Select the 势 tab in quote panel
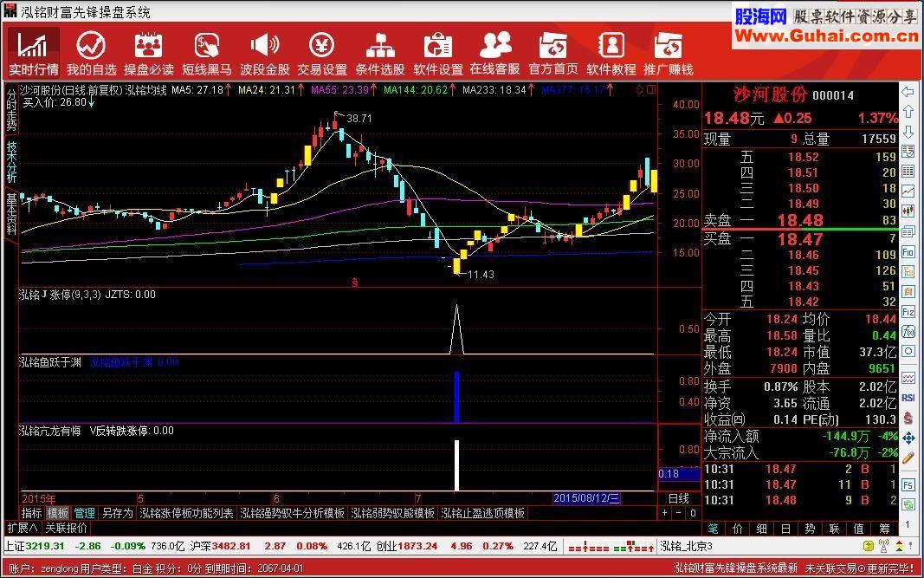The image size is (924, 578). [811, 528]
